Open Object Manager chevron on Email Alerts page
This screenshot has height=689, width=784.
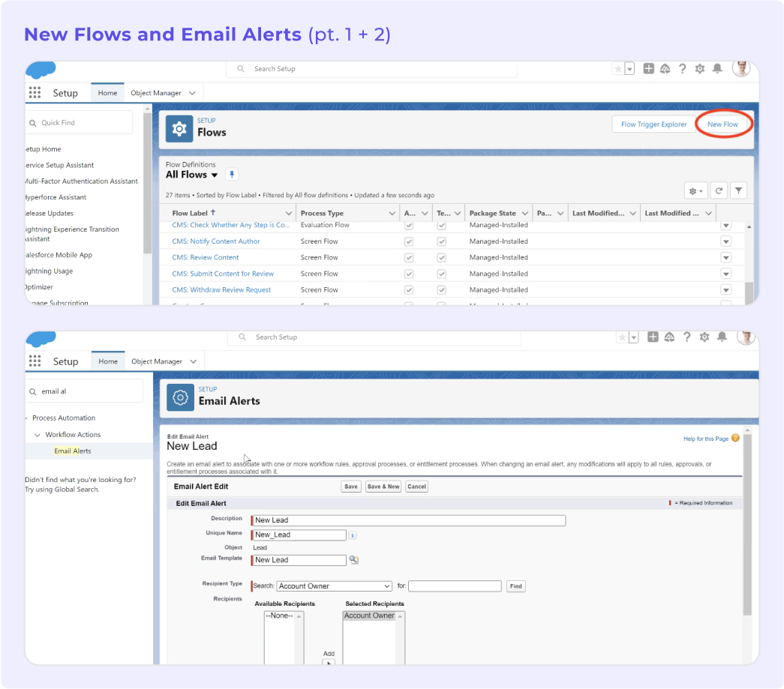click(194, 361)
